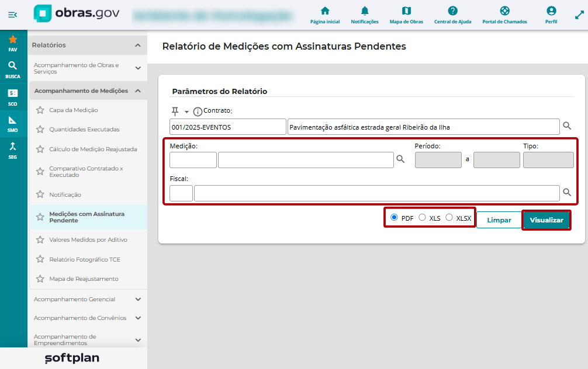Open Comparativo Contratado x Executado report
The width and height of the screenshot is (588, 369).
tap(87, 172)
